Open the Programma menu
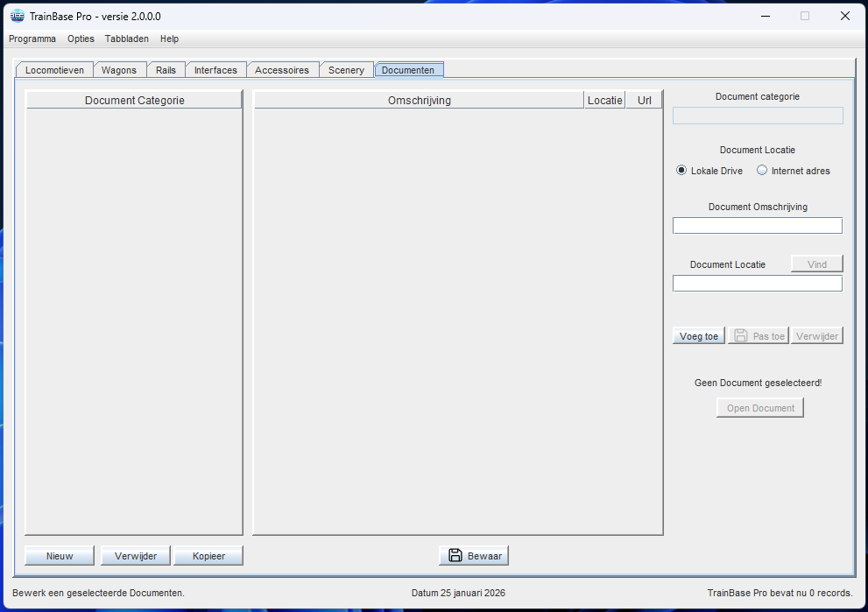The image size is (868, 612). [32, 39]
